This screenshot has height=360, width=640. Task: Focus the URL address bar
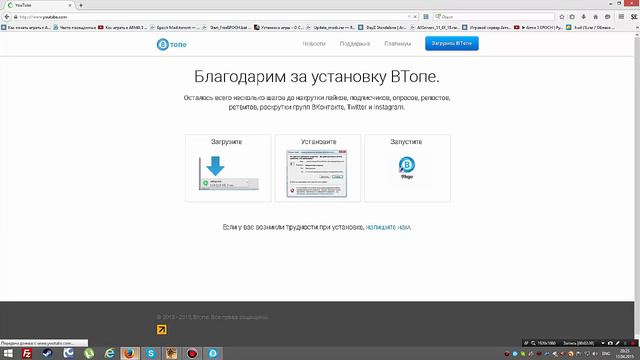(212, 17)
